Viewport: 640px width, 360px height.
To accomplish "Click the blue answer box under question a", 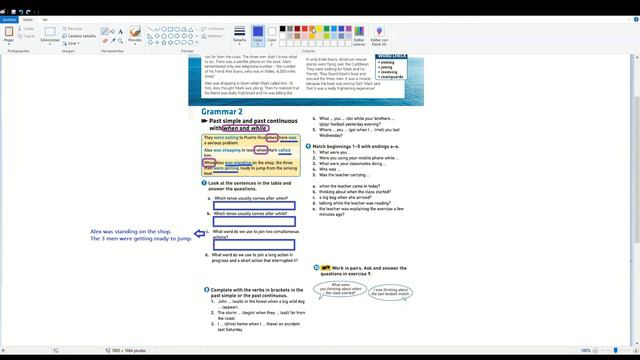I will [x=254, y=205].
